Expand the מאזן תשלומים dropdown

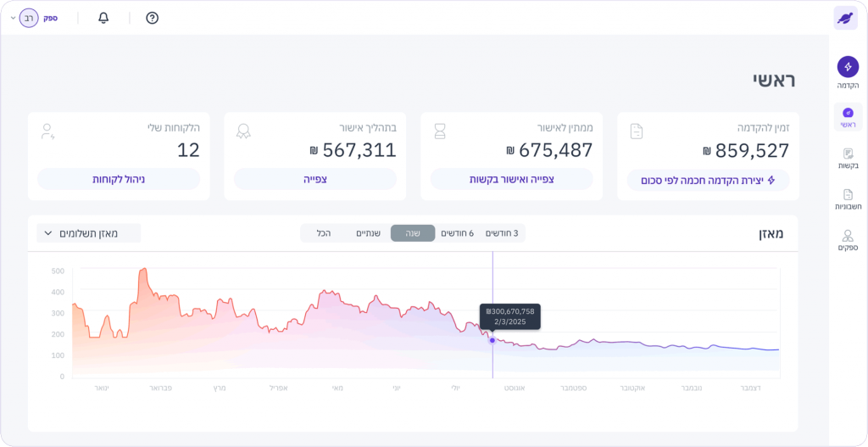pos(89,233)
